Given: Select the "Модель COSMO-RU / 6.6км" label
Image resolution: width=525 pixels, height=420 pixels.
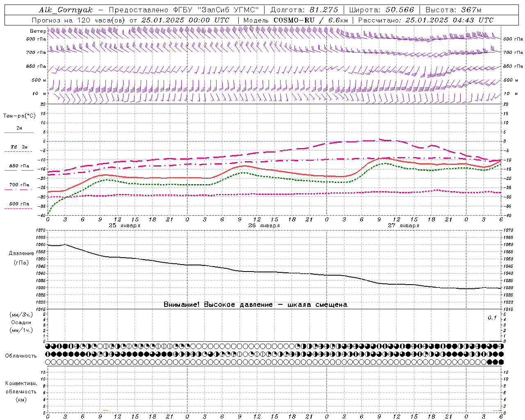Looking at the screenshot, I should coord(296,20).
